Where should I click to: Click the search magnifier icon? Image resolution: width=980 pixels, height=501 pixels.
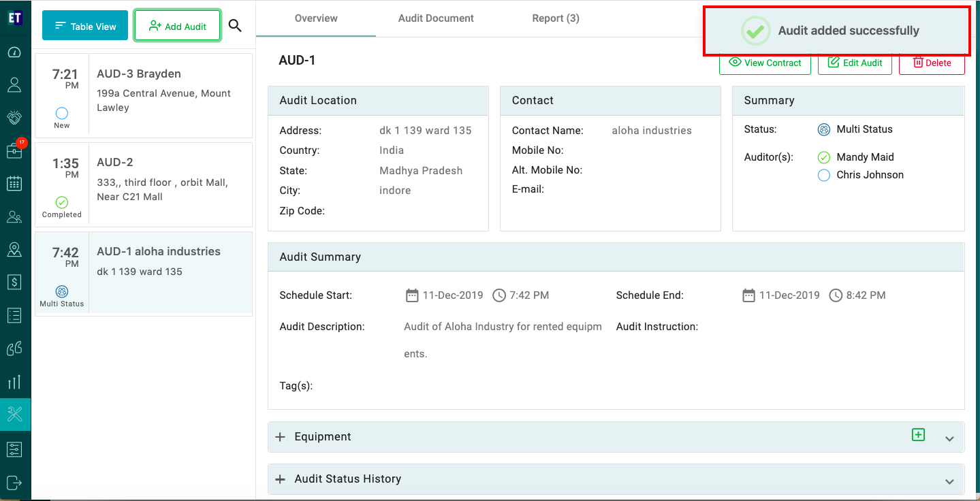(x=235, y=26)
